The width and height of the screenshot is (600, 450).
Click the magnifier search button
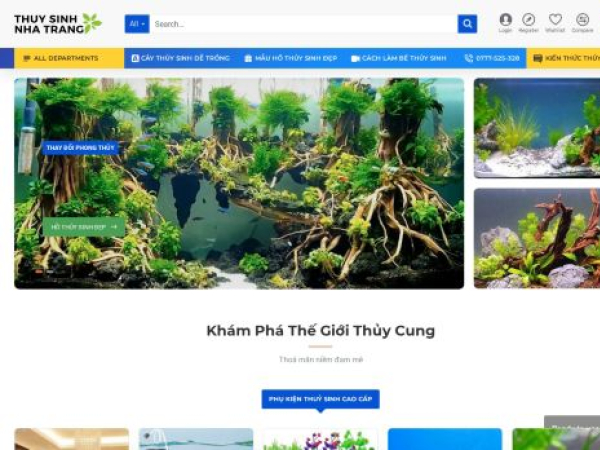click(467, 24)
